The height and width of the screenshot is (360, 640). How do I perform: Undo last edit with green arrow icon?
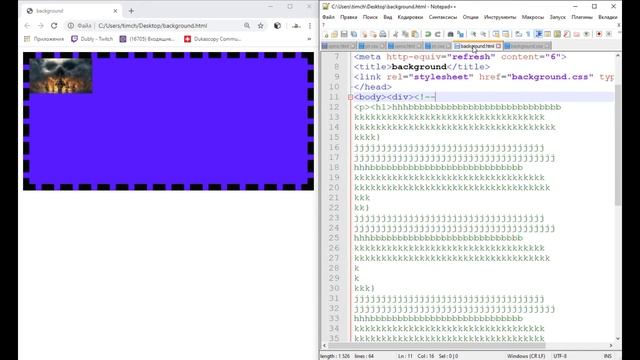428,34
